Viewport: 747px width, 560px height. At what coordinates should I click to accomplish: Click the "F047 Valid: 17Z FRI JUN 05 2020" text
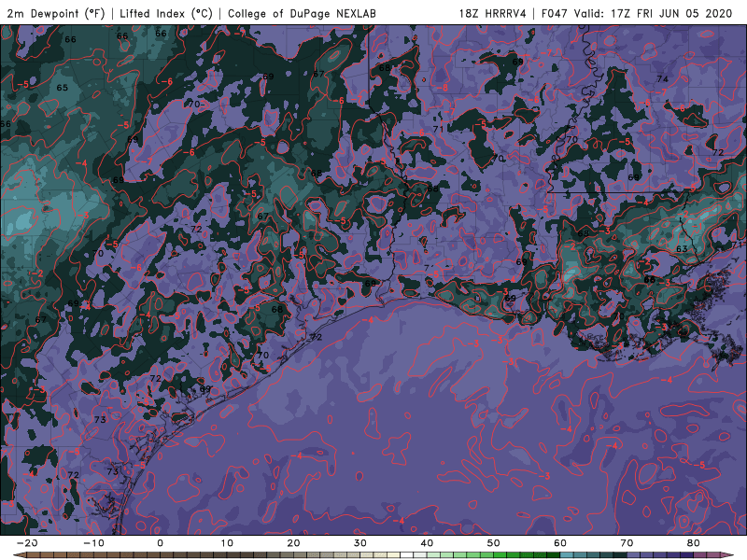click(x=637, y=13)
